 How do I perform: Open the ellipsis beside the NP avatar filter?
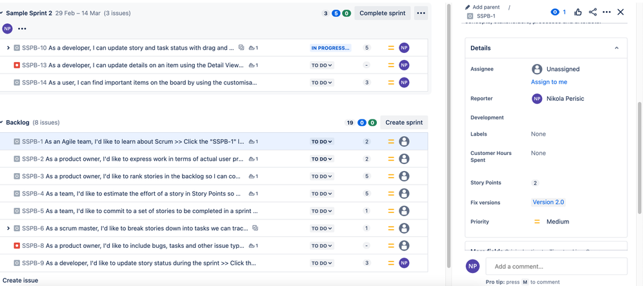pyautogui.click(x=22, y=29)
